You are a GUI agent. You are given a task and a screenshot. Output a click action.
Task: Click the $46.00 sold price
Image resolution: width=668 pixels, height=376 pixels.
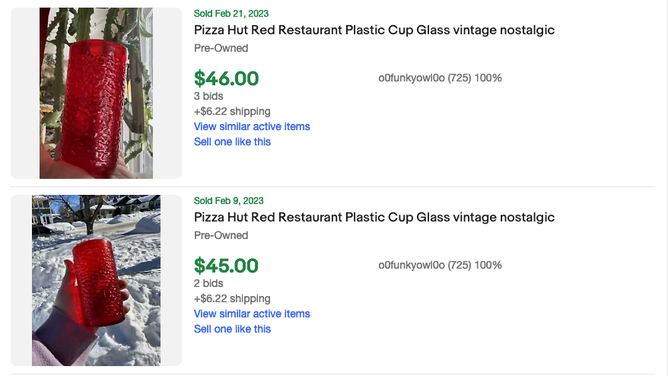coord(226,78)
